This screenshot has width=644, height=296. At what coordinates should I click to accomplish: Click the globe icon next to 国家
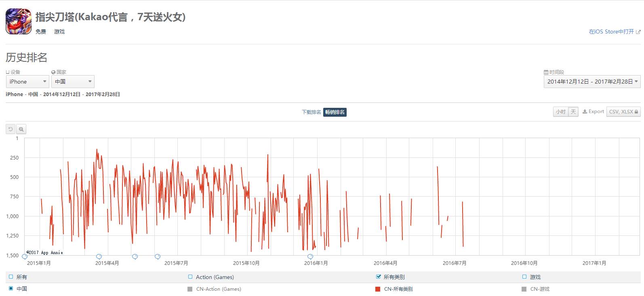click(x=53, y=72)
